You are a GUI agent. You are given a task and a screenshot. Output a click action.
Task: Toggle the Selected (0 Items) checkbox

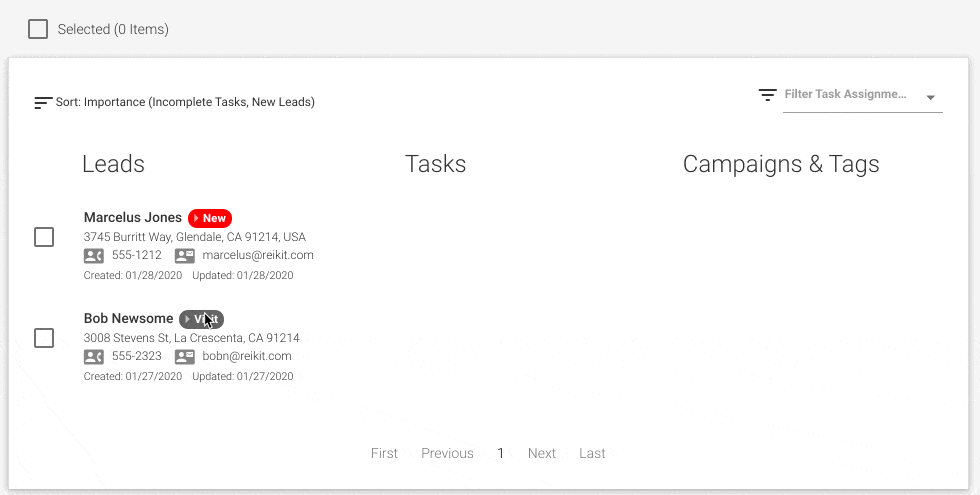tap(38, 29)
